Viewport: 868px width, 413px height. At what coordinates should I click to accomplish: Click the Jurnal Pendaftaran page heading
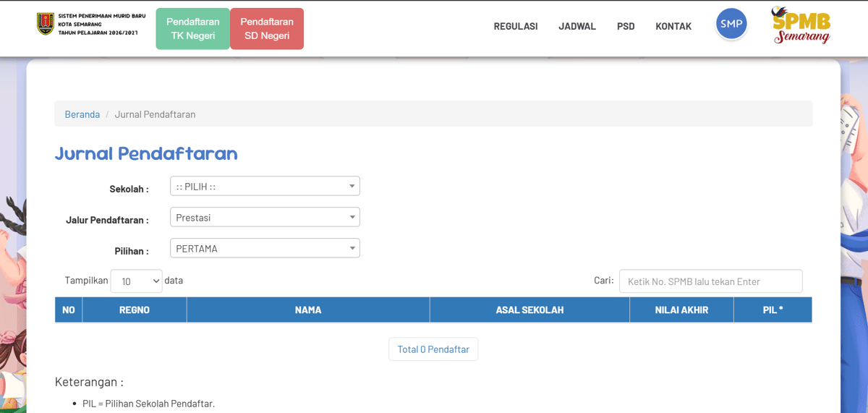click(x=146, y=153)
